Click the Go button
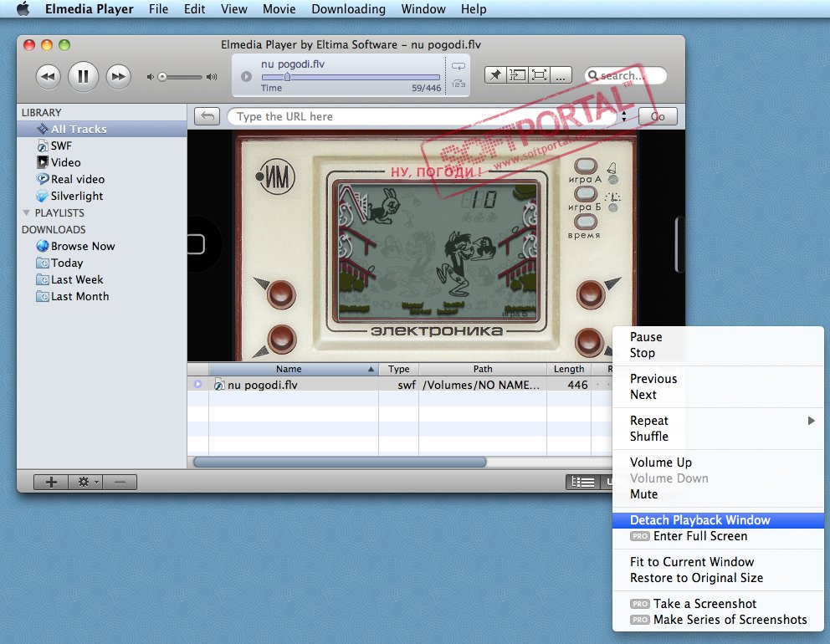The height and width of the screenshot is (644, 830). pos(658,116)
